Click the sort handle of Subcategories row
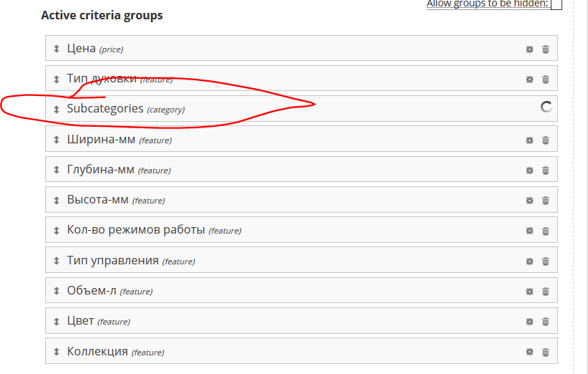The image size is (588, 374). point(57,109)
